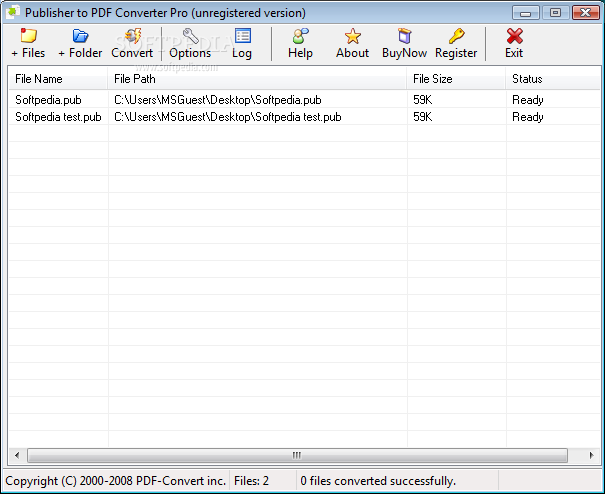Add a folder with + Folder icon
Viewport: 605px width, 494px height.
point(80,36)
